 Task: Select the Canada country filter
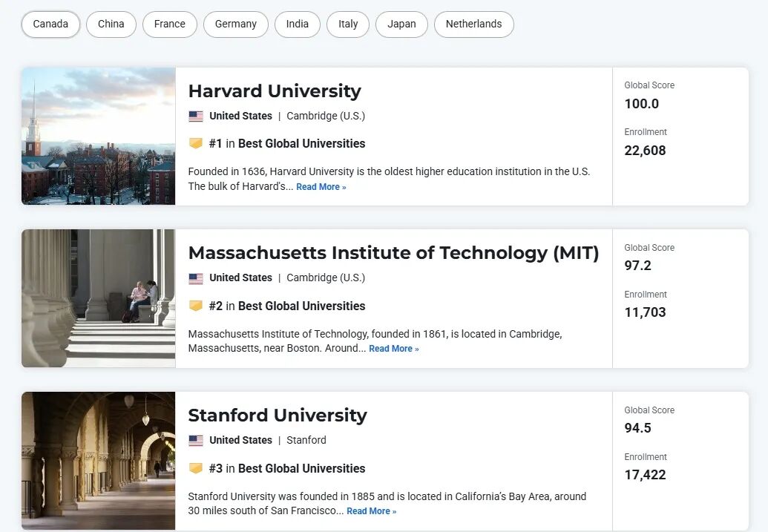pyautogui.click(x=50, y=24)
